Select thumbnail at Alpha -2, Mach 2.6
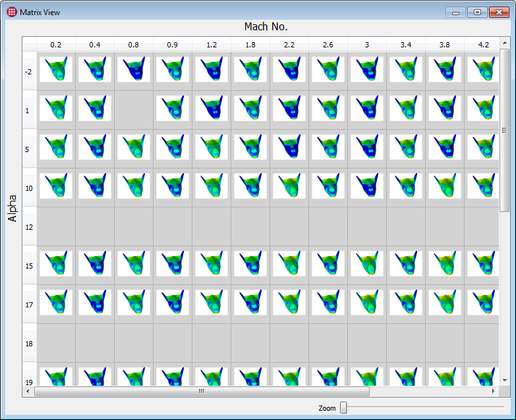 [x=328, y=69]
